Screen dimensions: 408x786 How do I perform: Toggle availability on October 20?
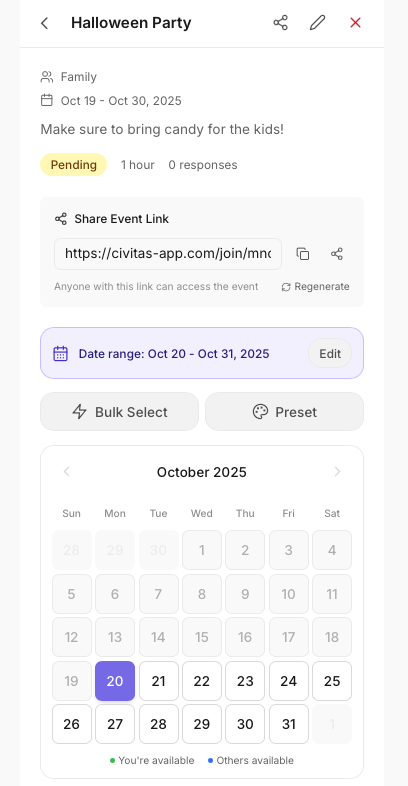115,681
